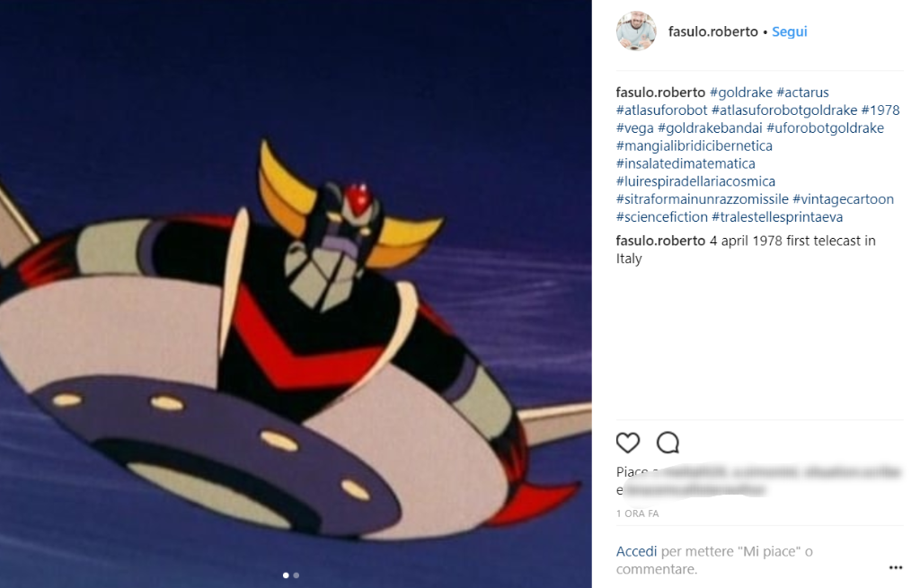
Task: Go to second carousel image dot
Action: (296, 575)
